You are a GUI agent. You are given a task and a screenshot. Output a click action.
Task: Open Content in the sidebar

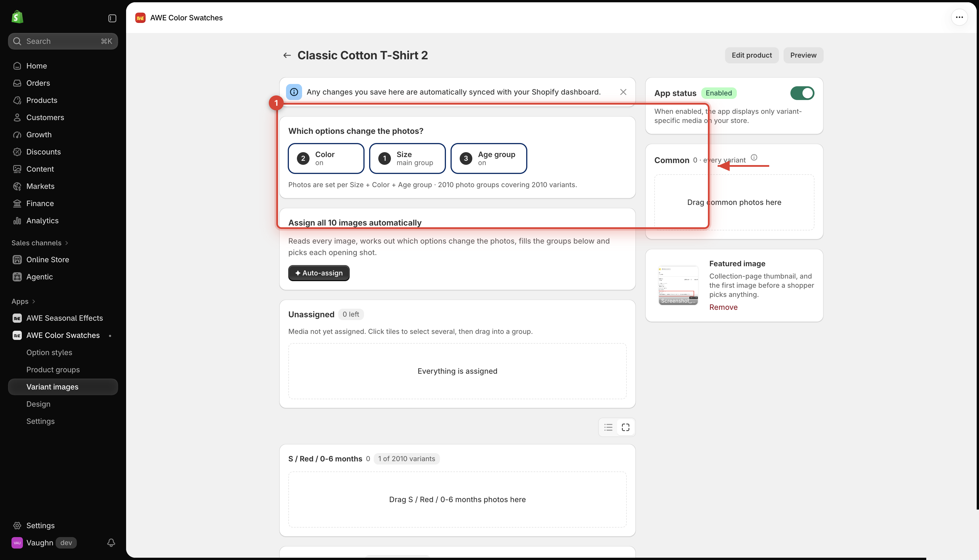tap(63, 169)
